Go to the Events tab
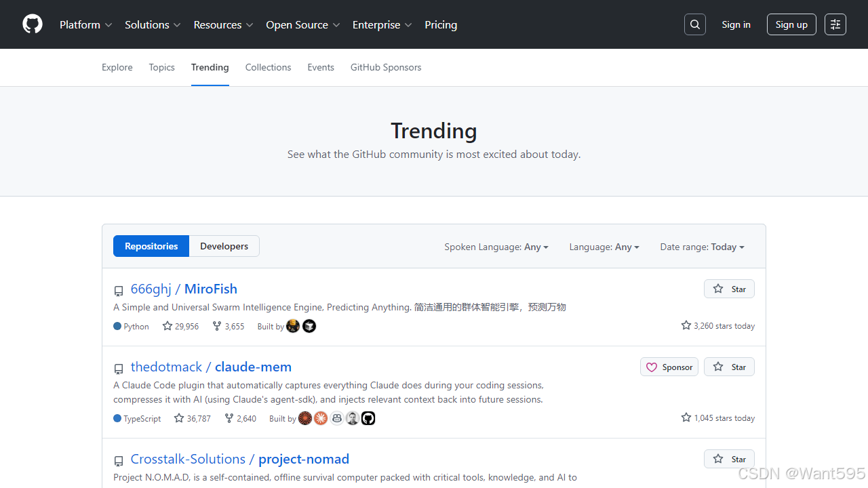This screenshot has width=868, height=488. pyautogui.click(x=321, y=67)
